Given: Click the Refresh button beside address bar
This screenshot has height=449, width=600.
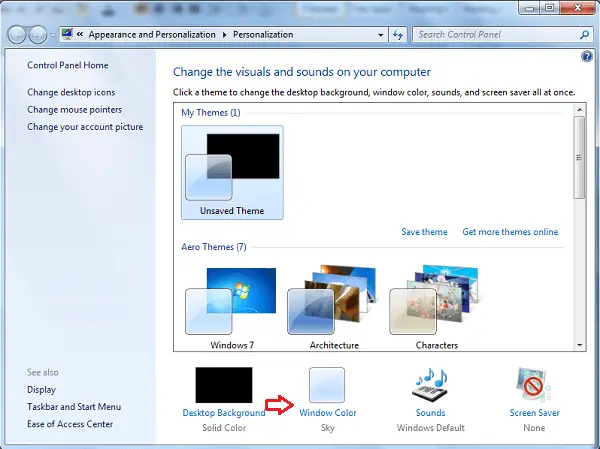Looking at the screenshot, I should tap(398, 35).
